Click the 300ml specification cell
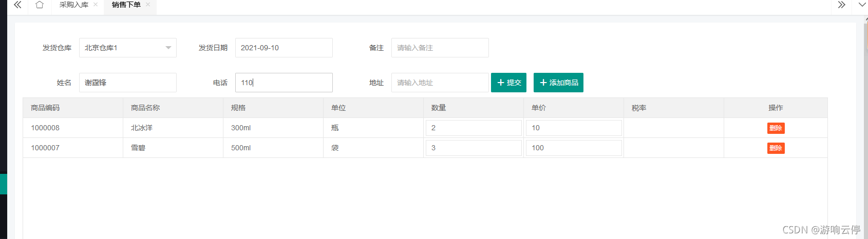The width and height of the screenshot is (868, 239). click(273, 128)
